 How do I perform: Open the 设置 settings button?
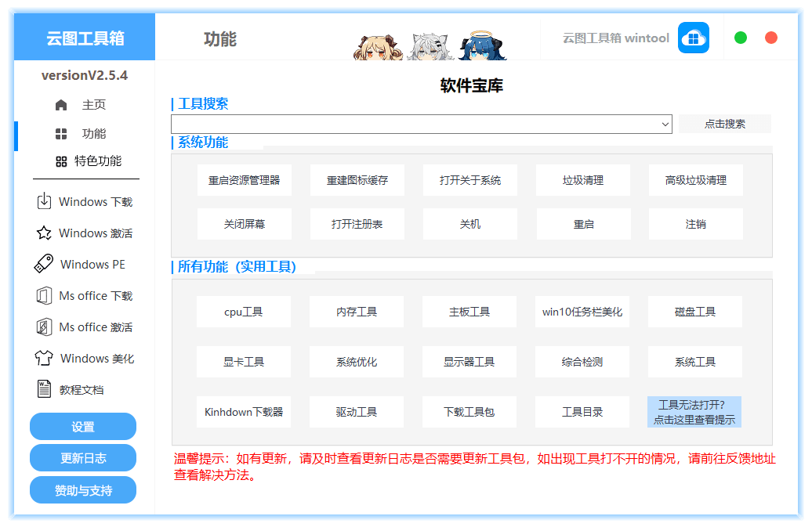(x=83, y=427)
